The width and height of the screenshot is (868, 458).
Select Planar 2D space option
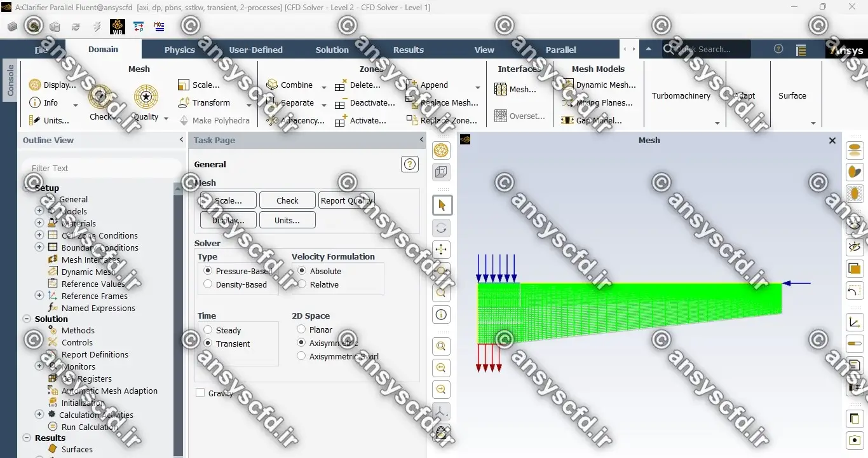click(x=301, y=330)
